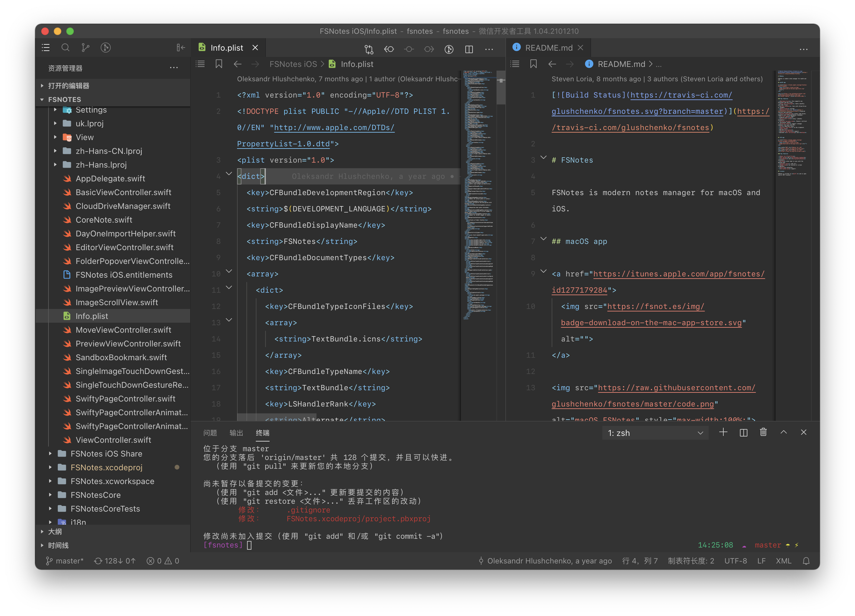Collapse the dict fold arrow on line 4

[x=229, y=174]
